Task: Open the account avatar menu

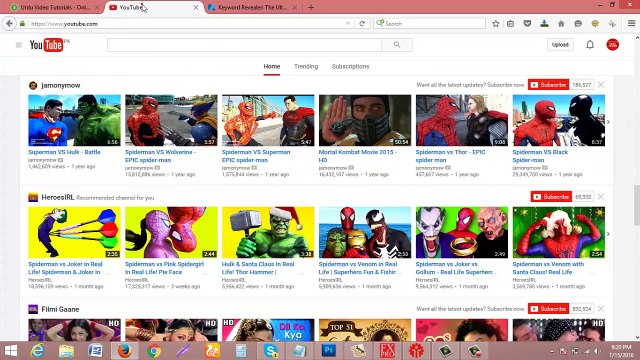Action: pyautogui.click(x=612, y=44)
